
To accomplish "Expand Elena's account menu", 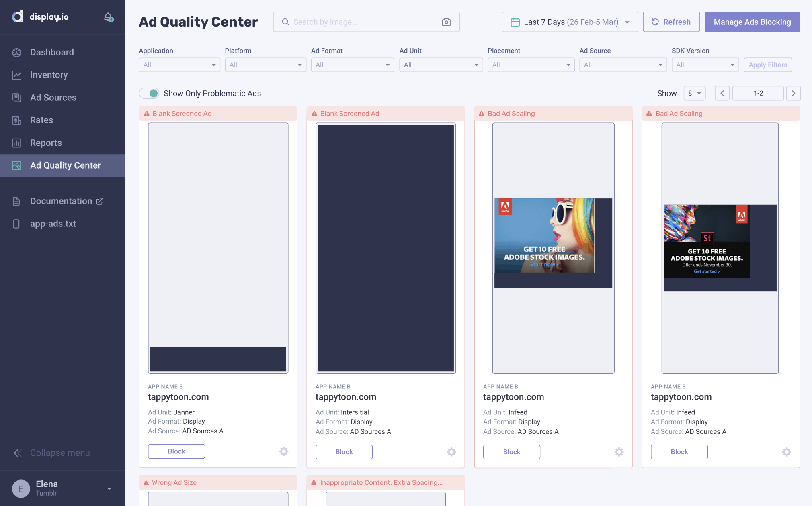I will 109,488.
